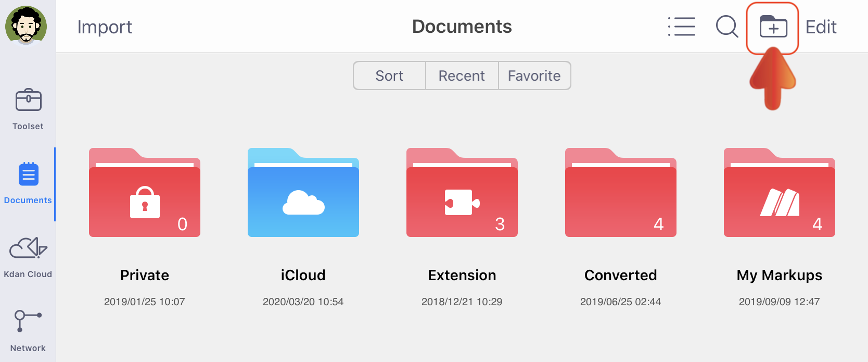868x362 pixels.
Task: Open Kdan Cloud in sidebar
Action: pyautogui.click(x=28, y=256)
